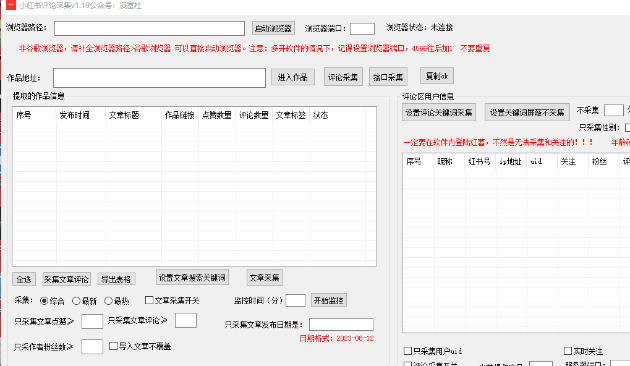Click the 启动浏览器 launch browser button
Screen dimensions: 630x366
pyautogui.click(x=273, y=28)
